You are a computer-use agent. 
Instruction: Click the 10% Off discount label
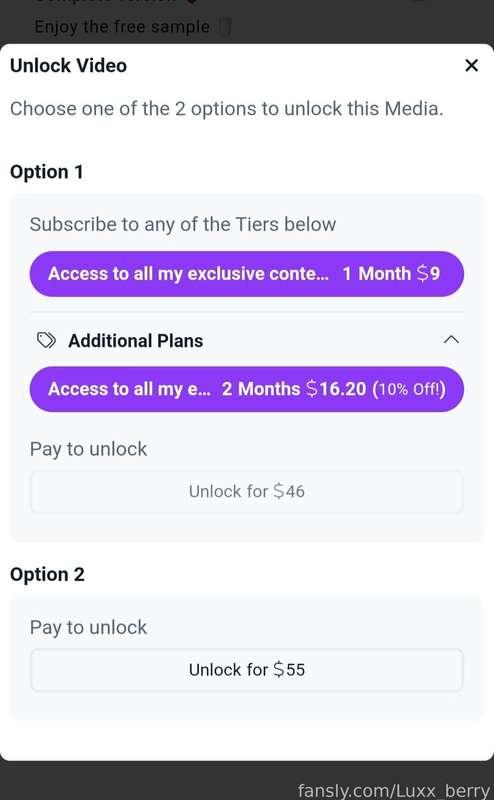(409, 389)
